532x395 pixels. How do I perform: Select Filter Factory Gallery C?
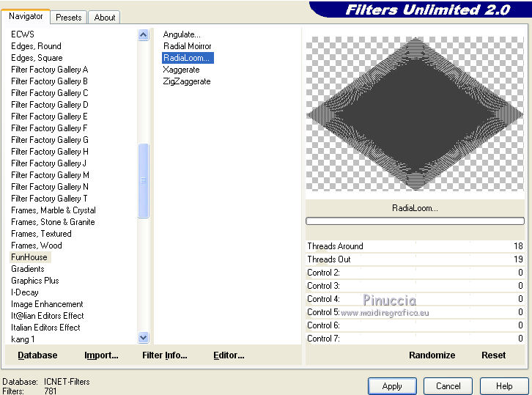point(50,93)
